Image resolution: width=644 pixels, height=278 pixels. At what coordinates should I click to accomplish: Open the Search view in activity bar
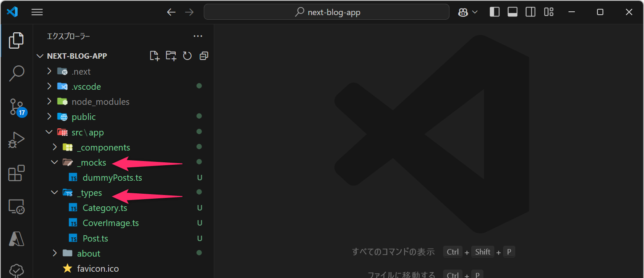pyautogui.click(x=16, y=73)
